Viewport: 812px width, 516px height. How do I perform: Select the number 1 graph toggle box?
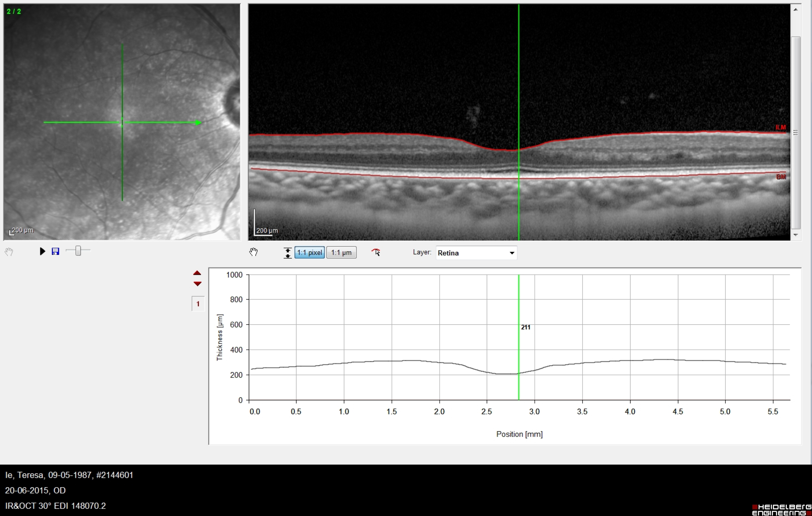tap(198, 304)
